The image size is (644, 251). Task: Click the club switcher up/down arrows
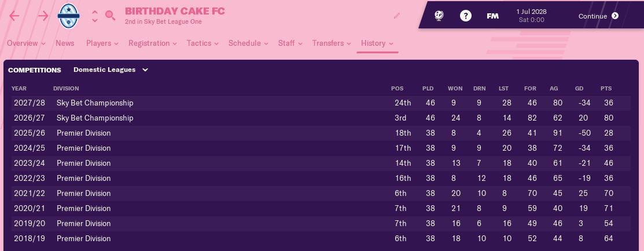tap(95, 16)
